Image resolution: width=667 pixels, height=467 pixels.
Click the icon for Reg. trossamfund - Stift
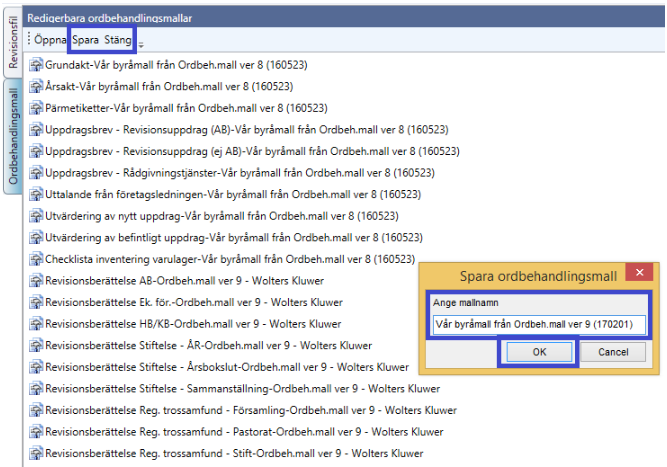[x=36, y=453]
